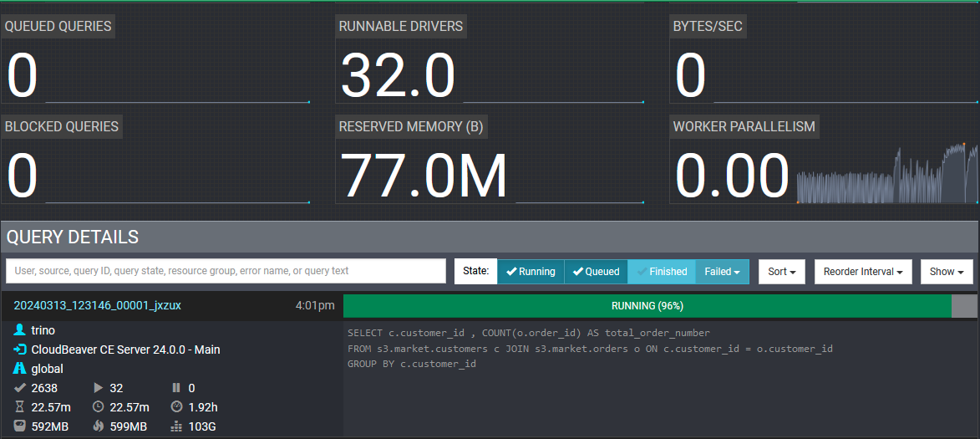Viewport: 980px width, 439px height.
Task: Click the running splits play icon
Action: click(98, 388)
